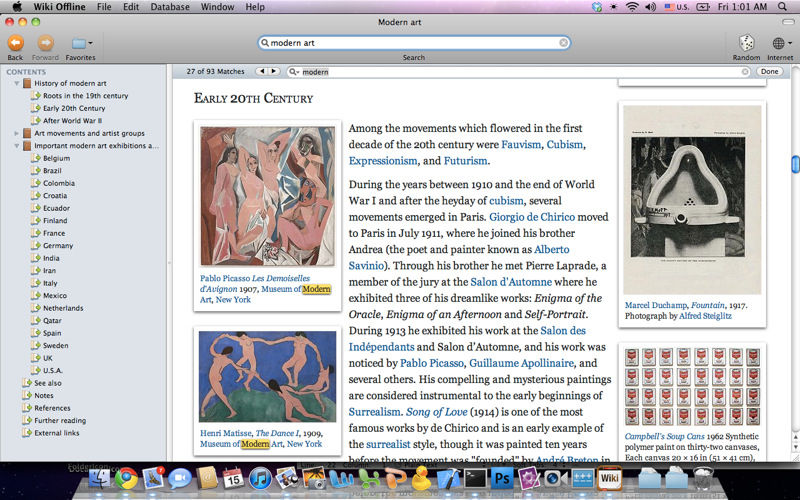This screenshot has width=800, height=500.
Task: Follow the Futurism link
Action: pos(465,161)
